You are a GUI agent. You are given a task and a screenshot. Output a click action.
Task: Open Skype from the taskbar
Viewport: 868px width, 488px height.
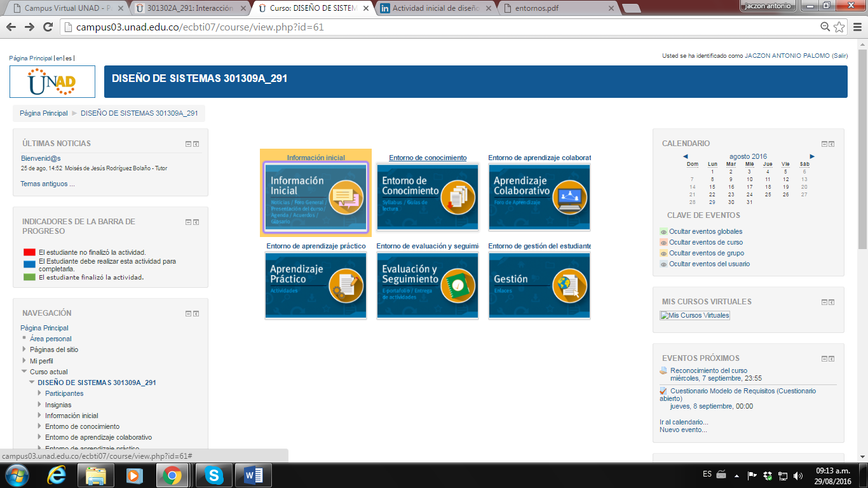[214, 475]
